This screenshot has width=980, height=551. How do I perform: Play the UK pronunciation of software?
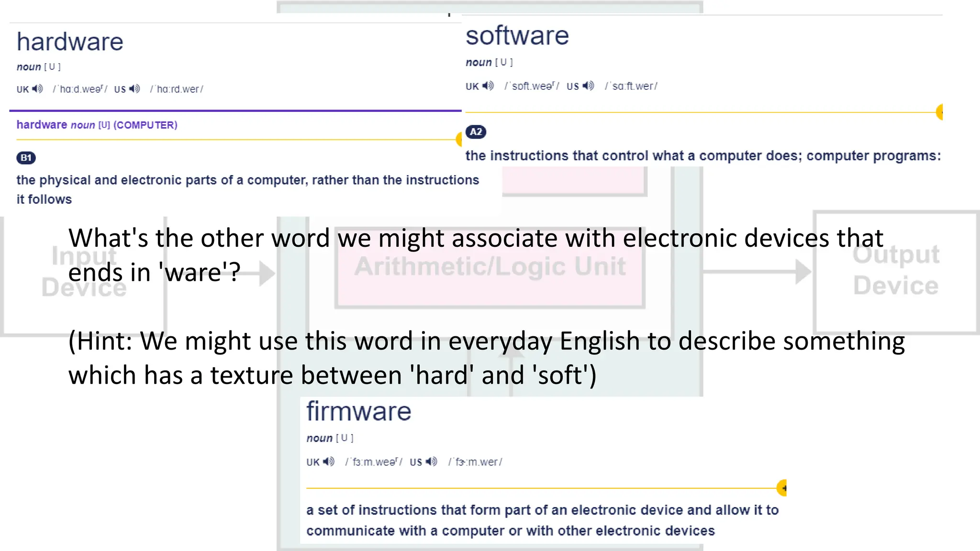pos(488,86)
